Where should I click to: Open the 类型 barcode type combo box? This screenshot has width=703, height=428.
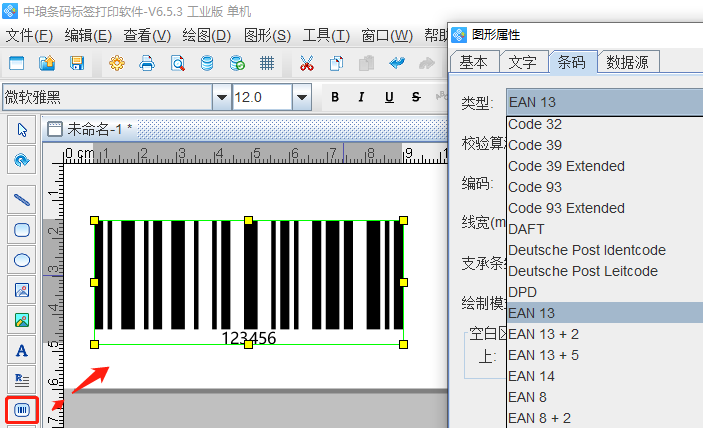[604, 102]
